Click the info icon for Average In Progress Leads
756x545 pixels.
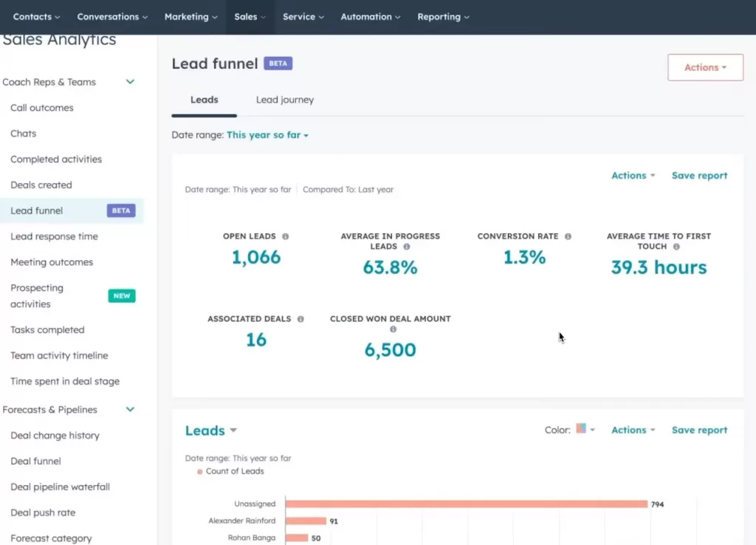pos(408,246)
